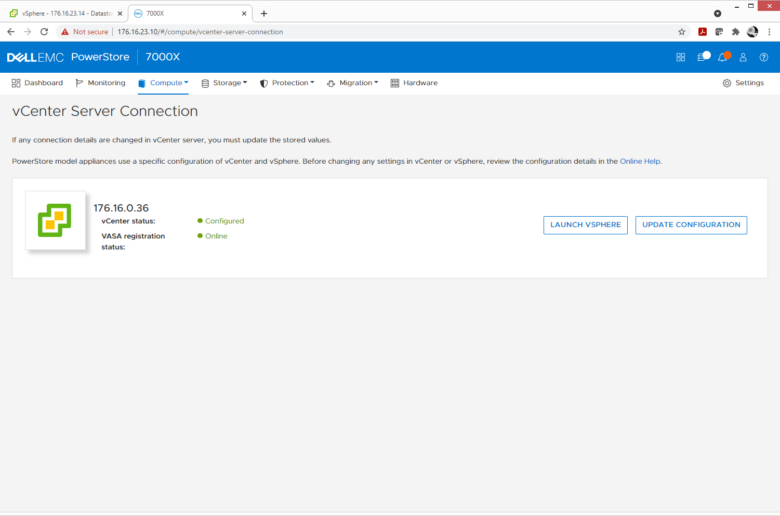Expand the Storage dropdown menu
Image resolution: width=780 pixels, height=516 pixels.
click(x=224, y=83)
